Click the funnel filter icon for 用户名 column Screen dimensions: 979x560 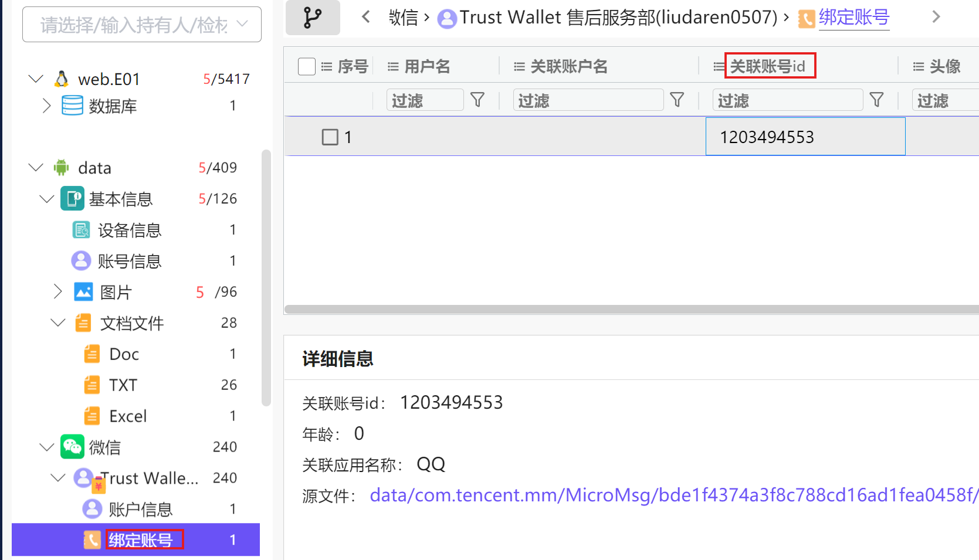coord(477,100)
